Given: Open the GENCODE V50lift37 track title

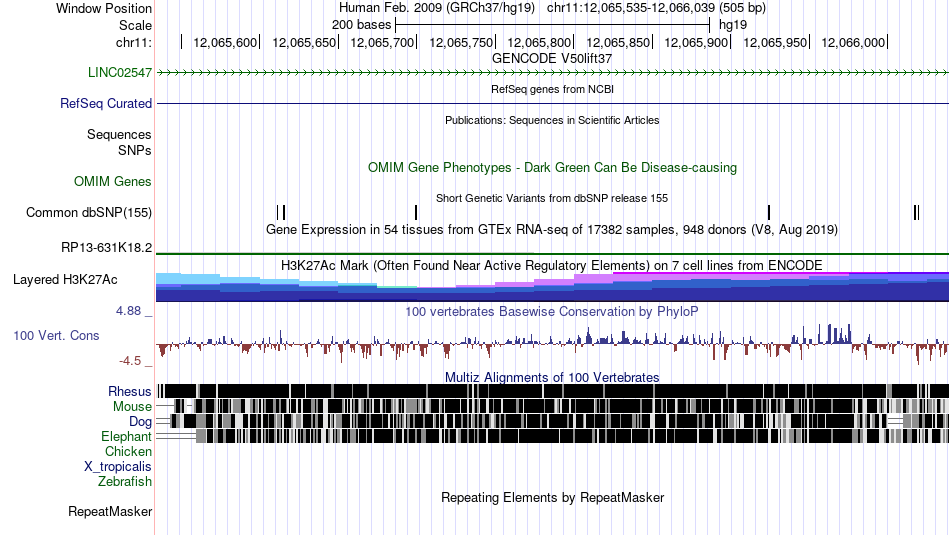Looking at the screenshot, I should click(552, 59).
